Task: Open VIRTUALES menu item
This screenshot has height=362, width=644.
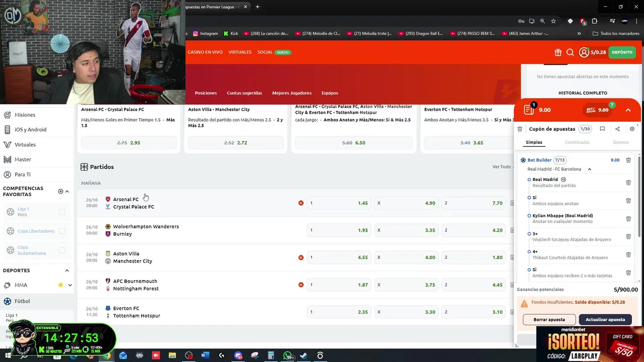Action: [240, 52]
